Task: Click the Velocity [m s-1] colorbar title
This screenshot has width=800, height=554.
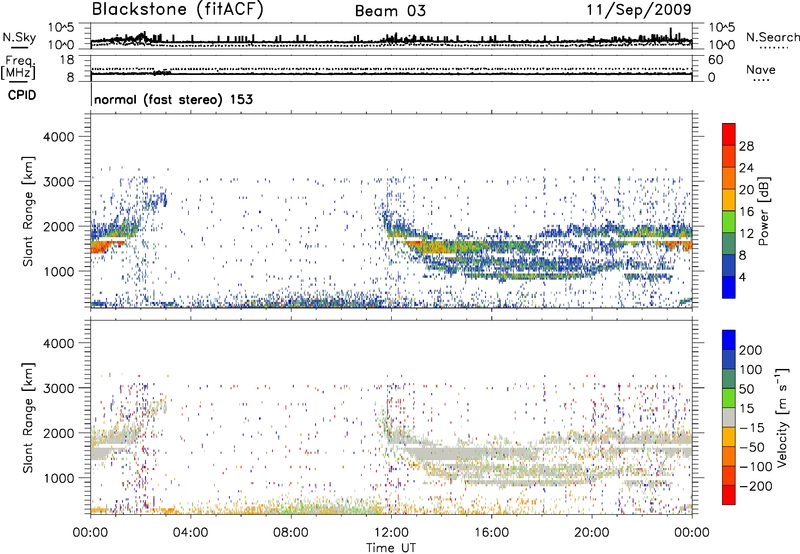Action: click(x=782, y=417)
